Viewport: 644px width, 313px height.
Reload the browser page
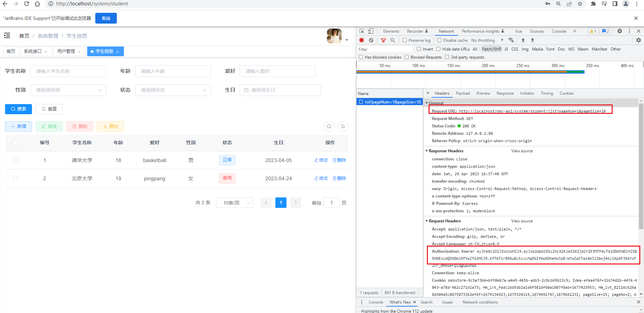pyautogui.click(x=27, y=4)
